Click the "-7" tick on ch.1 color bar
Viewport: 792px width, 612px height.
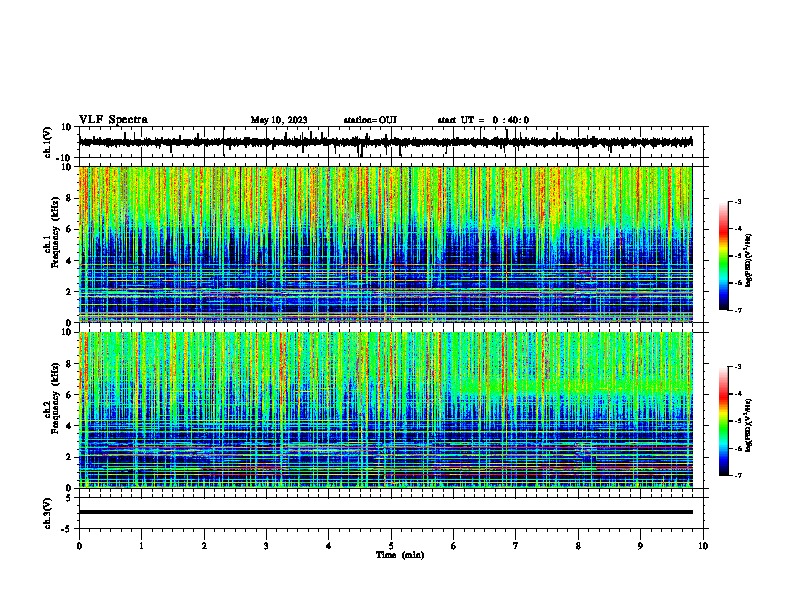click(x=737, y=310)
